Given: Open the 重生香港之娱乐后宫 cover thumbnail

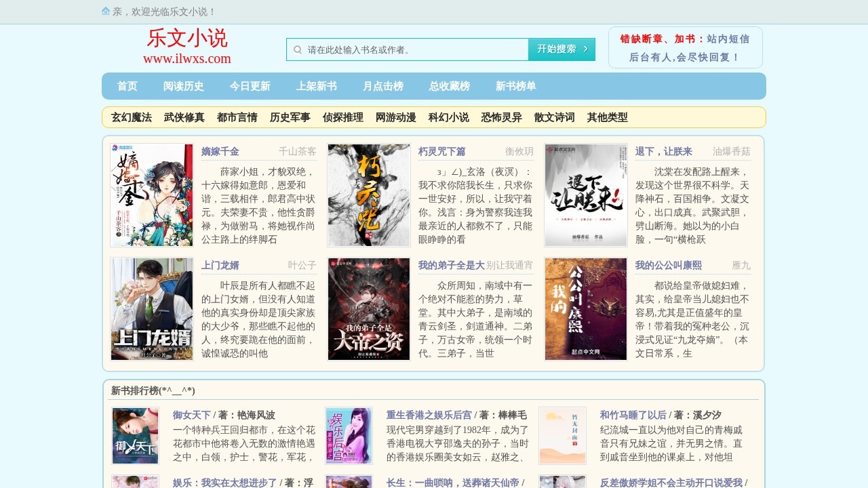Looking at the screenshot, I should click(349, 436).
